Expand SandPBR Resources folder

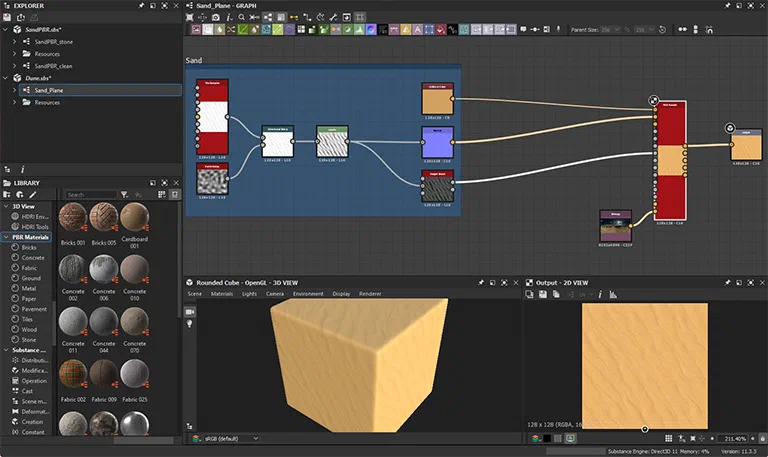[x=14, y=53]
